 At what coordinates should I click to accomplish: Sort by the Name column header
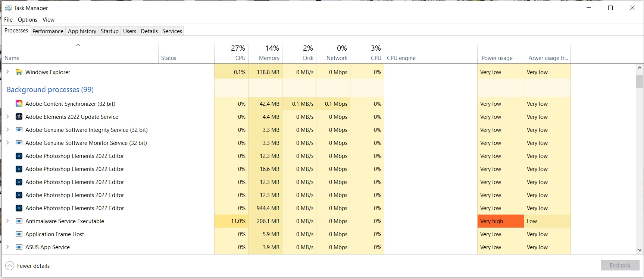(80, 53)
